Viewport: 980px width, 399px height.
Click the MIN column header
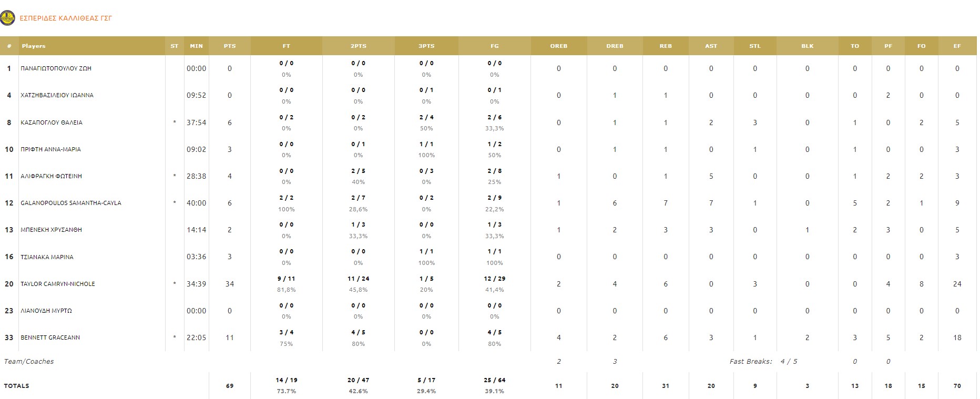[196, 46]
